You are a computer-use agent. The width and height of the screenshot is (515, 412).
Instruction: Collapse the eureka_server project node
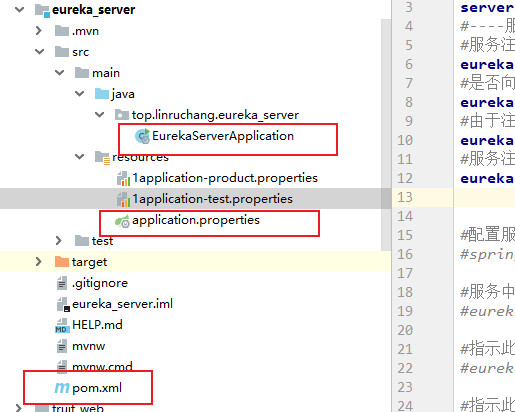[x=19, y=10]
